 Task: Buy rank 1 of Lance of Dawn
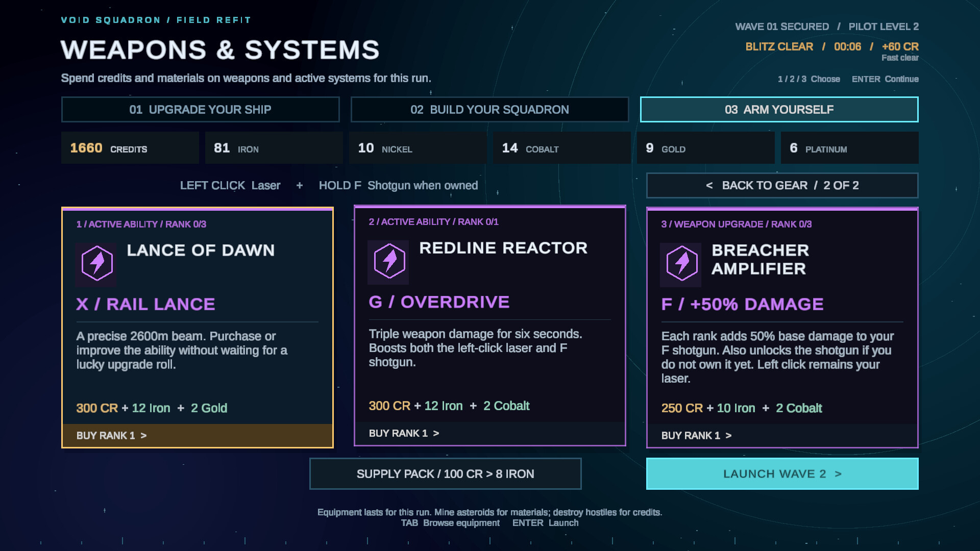198,436
